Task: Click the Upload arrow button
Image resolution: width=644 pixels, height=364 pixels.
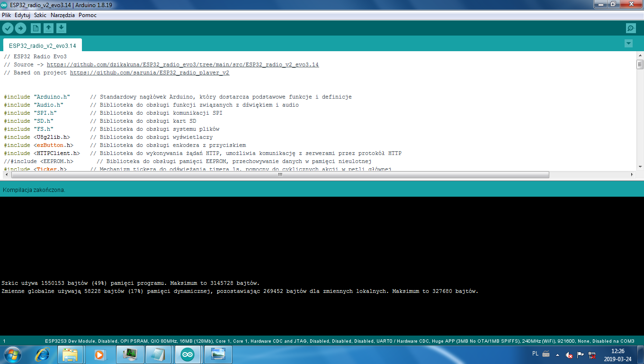Action: 20,28
